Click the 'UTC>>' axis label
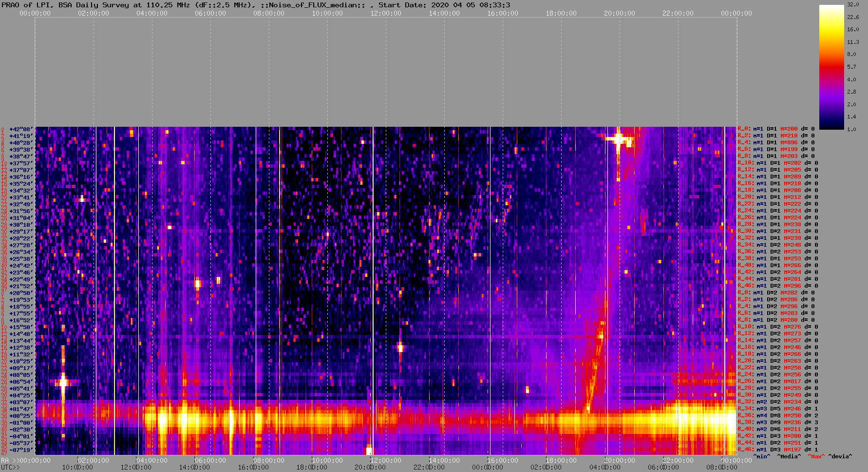 click(11, 467)
